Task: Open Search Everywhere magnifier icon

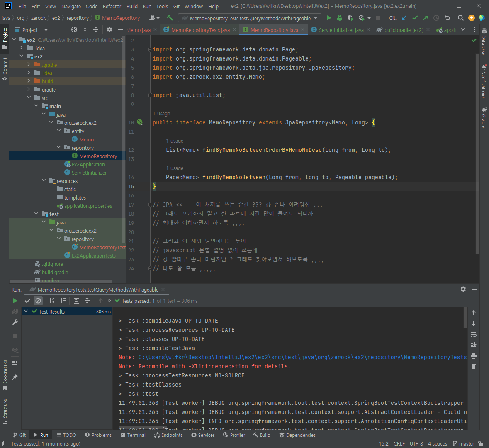Action: pos(460,18)
